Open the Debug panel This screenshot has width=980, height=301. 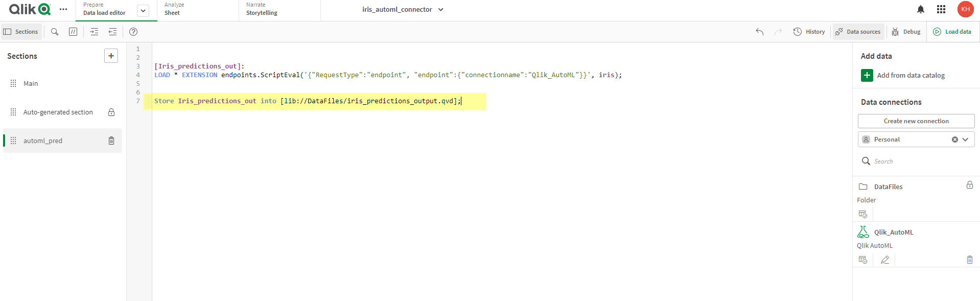pyautogui.click(x=906, y=32)
